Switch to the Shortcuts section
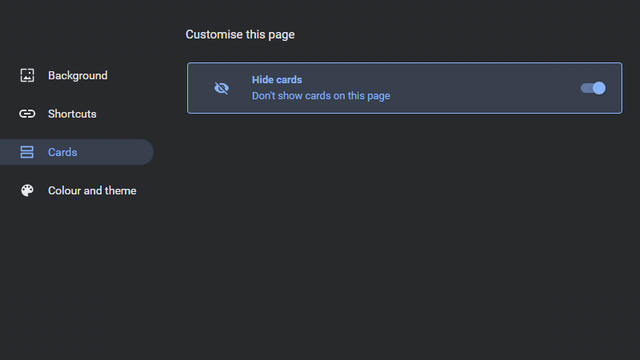This screenshot has width=640, height=360. [x=72, y=114]
